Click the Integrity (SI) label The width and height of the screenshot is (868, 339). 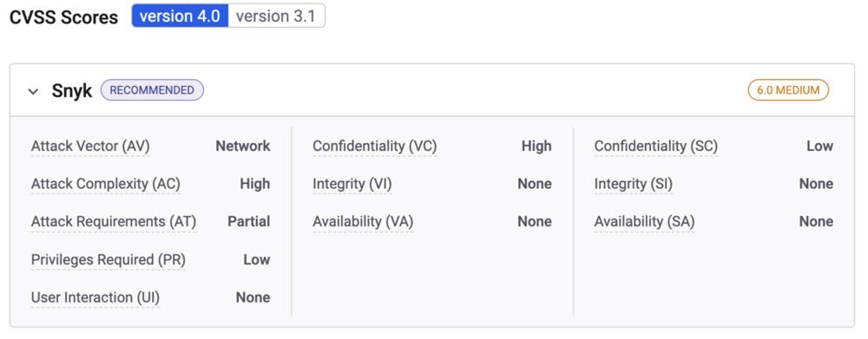pos(634,184)
